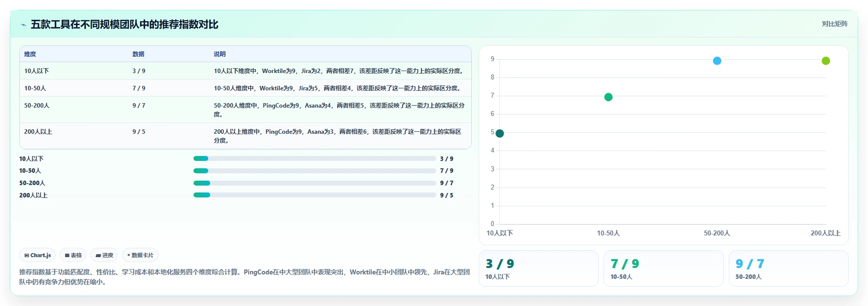Image resolution: width=868 pixels, height=306 pixels.
Task: Click x-axis label 10-50人
Action: tap(608, 233)
